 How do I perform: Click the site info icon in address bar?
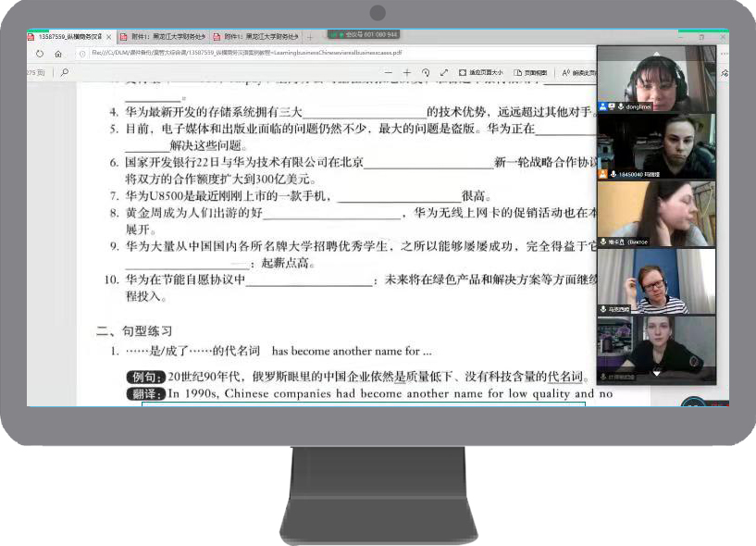point(82,54)
